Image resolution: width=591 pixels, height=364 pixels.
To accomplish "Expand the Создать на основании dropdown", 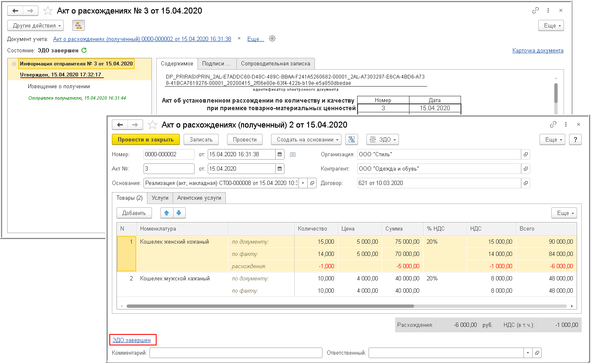I will click(x=306, y=139).
